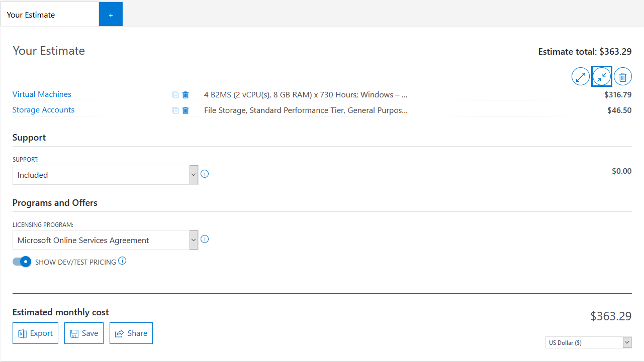Click the Estimated monthly cost label
This screenshot has height=362, width=644.
point(61,312)
